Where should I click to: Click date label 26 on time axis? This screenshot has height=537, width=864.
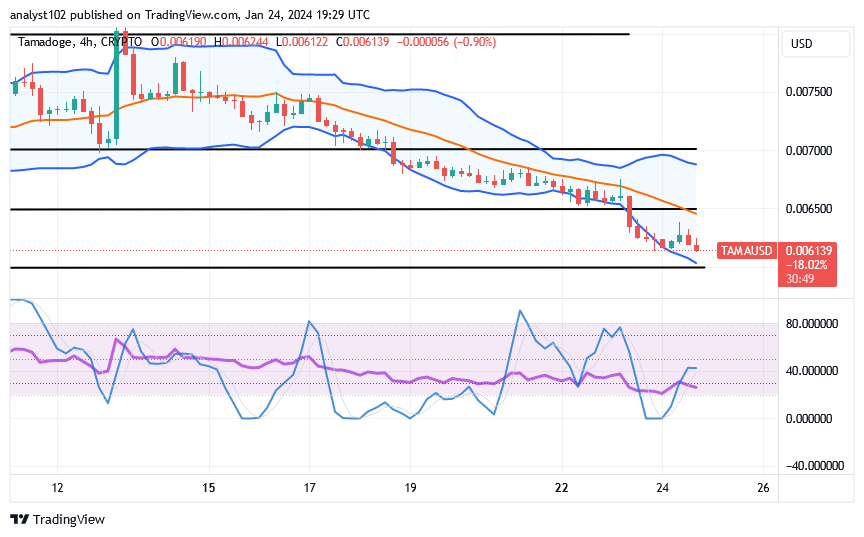coord(763,487)
